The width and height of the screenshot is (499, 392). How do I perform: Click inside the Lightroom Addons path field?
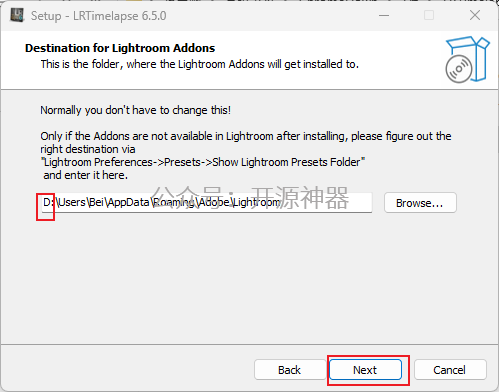click(x=206, y=202)
